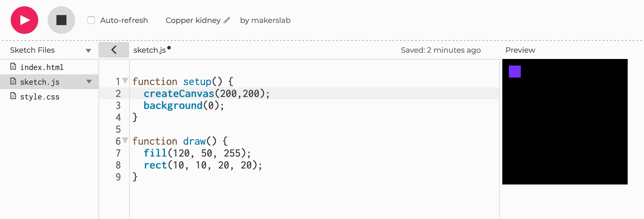Click the pencil icon to rename sketch

pyautogui.click(x=227, y=20)
